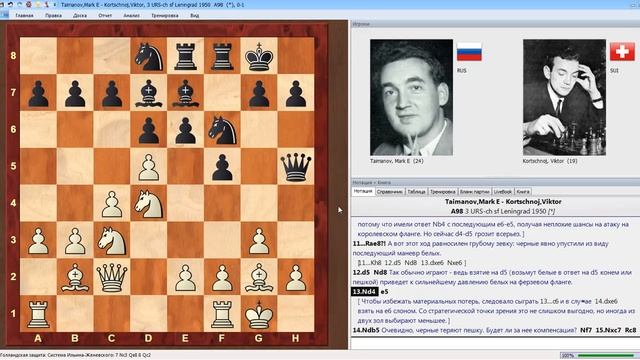Jump to move Nf7 in notation
Viewport: 640px width, 360px height.
[x=586, y=330]
